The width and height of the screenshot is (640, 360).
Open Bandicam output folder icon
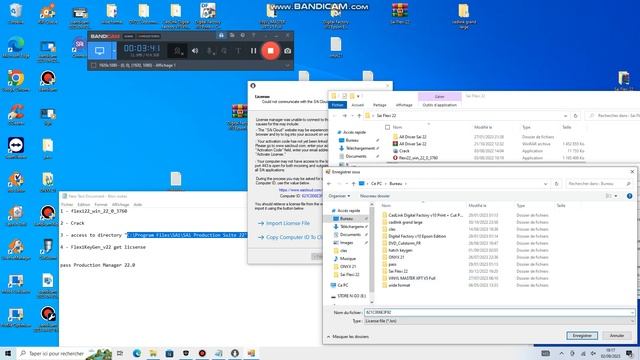(232, 36)
